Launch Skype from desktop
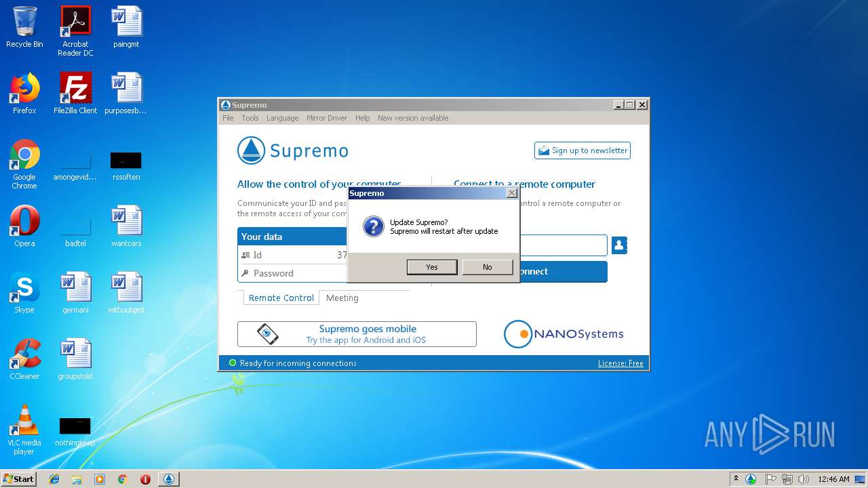Screen dimensions: 868x488 coord(24,293)
